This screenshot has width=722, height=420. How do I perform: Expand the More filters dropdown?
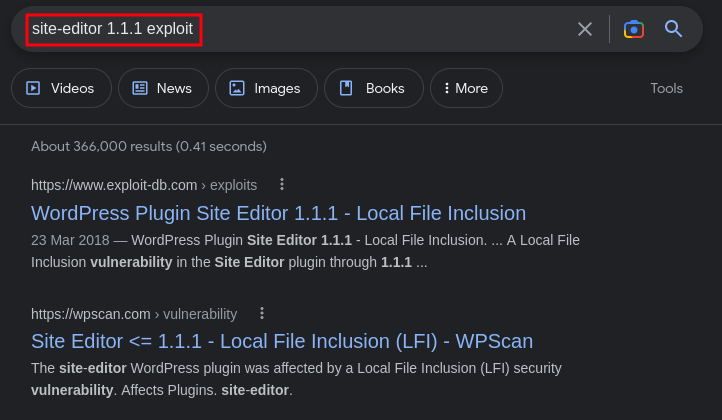coord(466,88)
